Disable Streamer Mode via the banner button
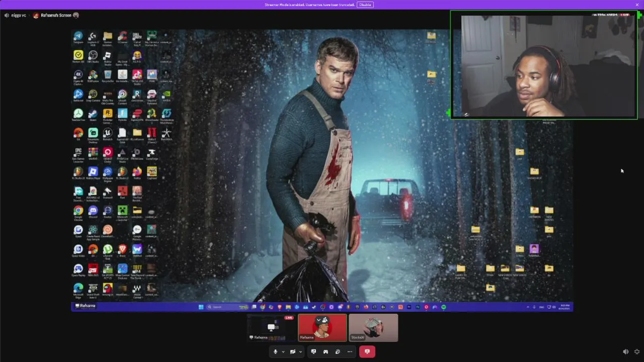 [x=365, y=5]
